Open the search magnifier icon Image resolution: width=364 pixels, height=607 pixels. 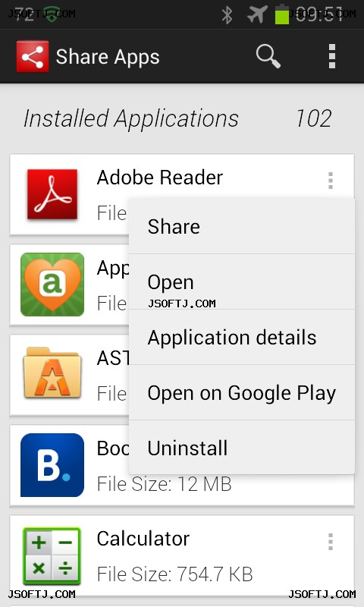(x=268, y=56)
